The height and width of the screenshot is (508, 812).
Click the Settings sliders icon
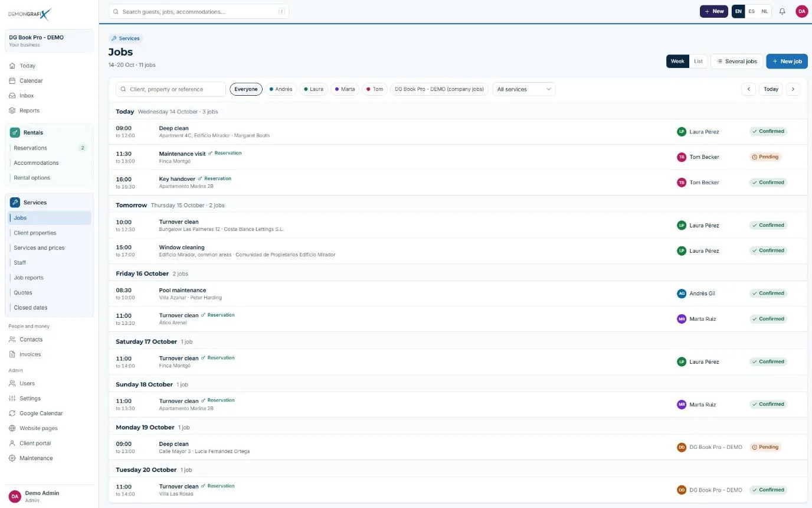coord(12,399)
